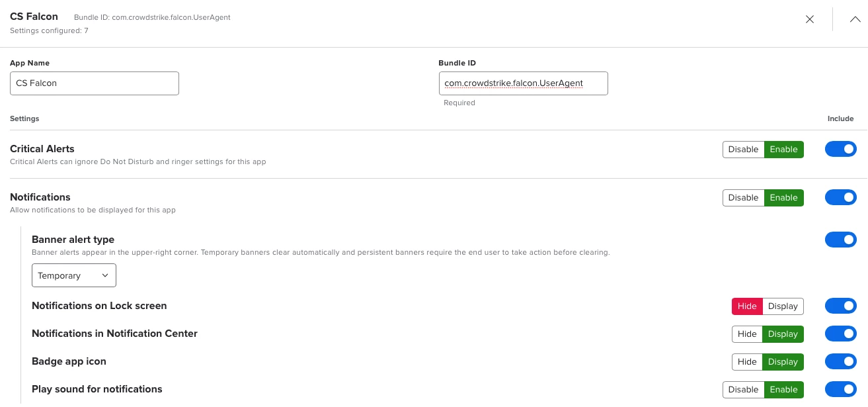This screenshot has width=868, height=407.
Task: Click the 'CS Falcon' panel title
Action: 34,17
